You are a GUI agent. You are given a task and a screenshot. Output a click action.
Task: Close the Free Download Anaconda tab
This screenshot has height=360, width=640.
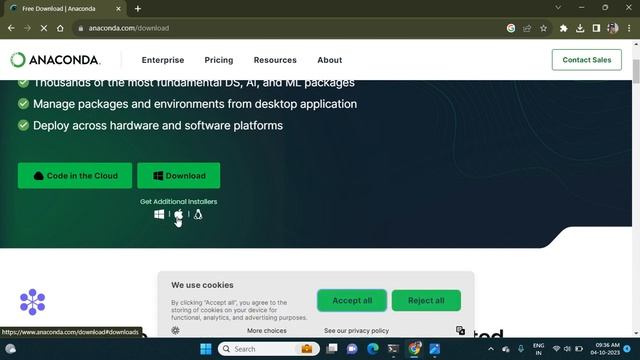point(118,9)
